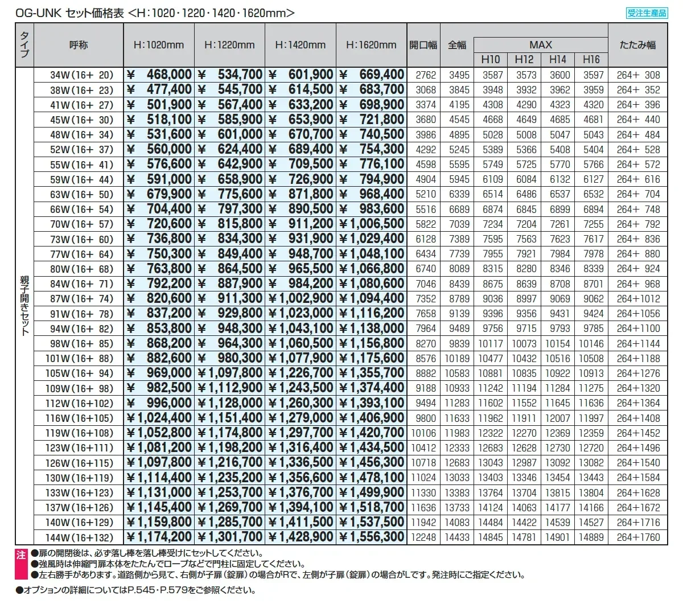
Task: Click full width value 5945
Action: point(459,179)
